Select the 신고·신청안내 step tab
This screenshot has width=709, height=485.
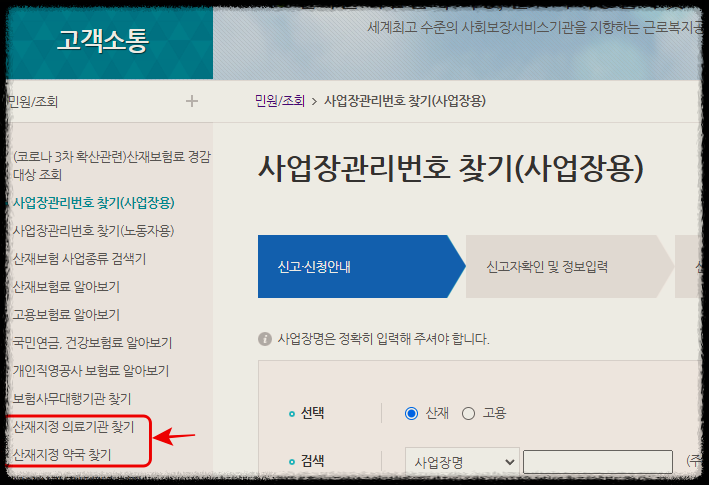pyautogui.click(x=361, y=266)
